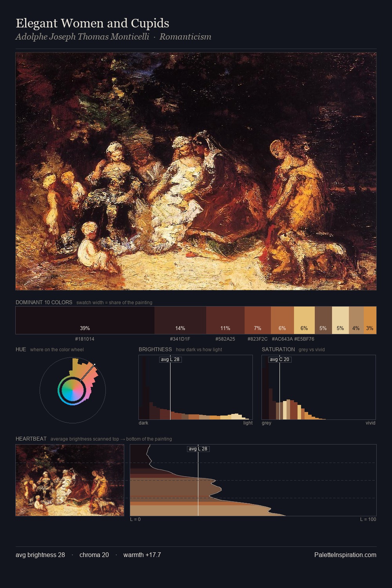392x588 pixels.
Task: Select the second 6% golden swatch
Action: (304, 320)
